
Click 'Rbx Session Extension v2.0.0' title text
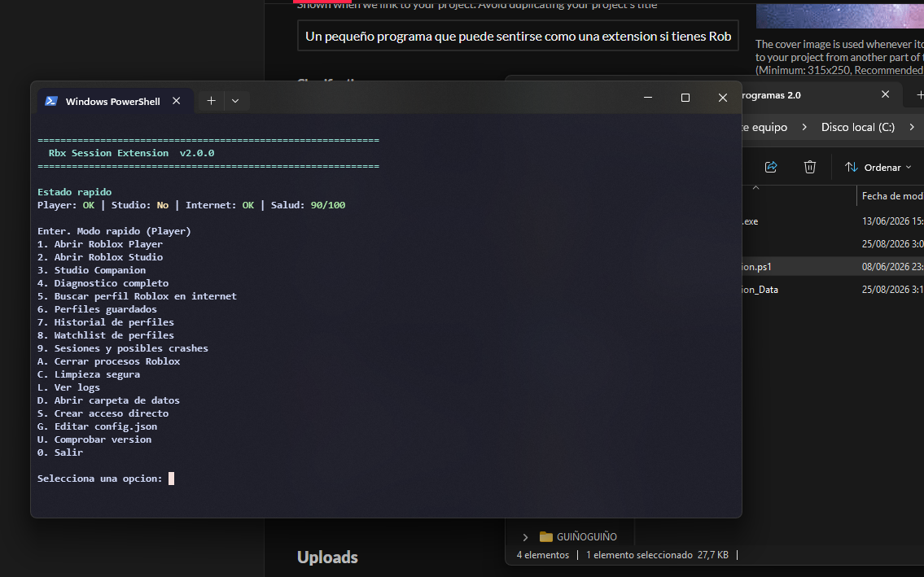point(131,153)
